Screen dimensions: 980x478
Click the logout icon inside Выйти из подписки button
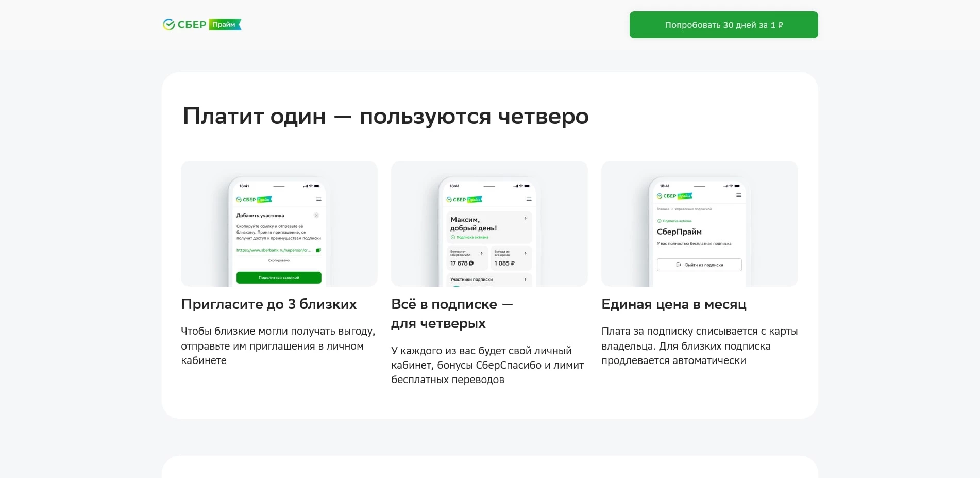click(679, 265)
